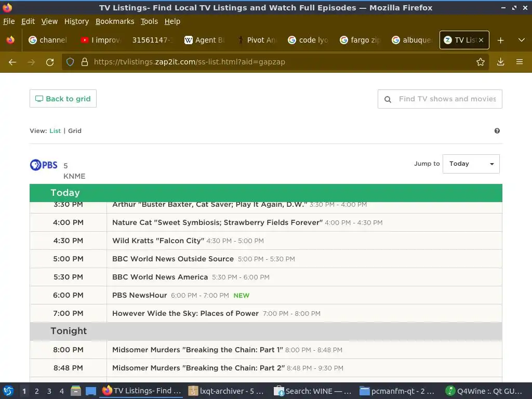This screenshot has height=399, width=532.
Task: Click the PBS channel logo
Action: coord(44,165)
